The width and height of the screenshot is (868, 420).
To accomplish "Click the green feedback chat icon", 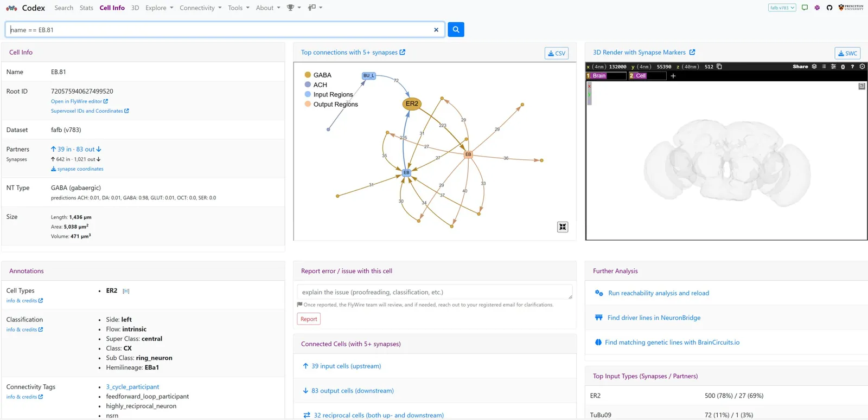I will [805, 8].
